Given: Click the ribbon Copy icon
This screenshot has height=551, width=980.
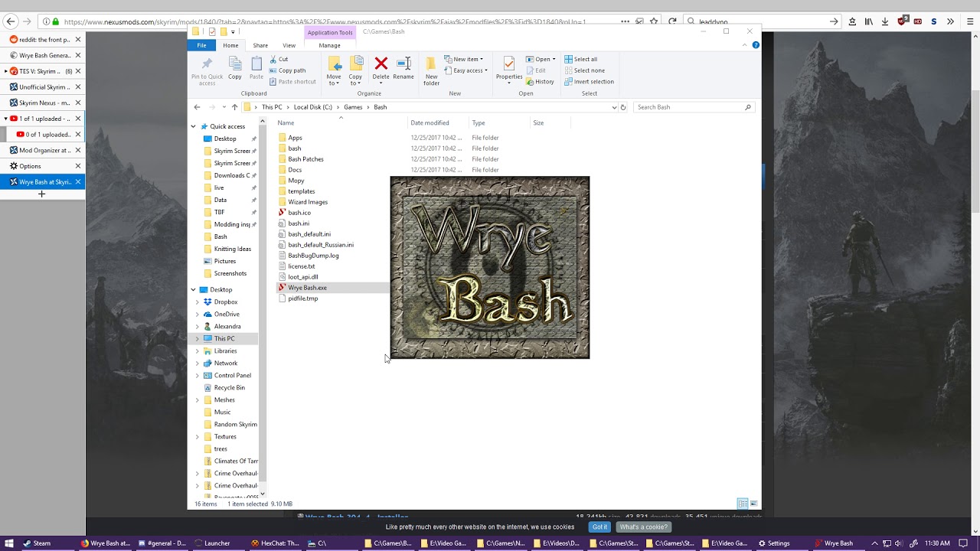Looking at the screenshot, I should (x=235, y=68).
